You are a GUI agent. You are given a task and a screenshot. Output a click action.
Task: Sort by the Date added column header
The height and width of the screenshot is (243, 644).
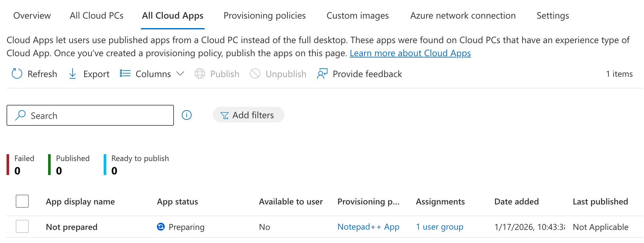[x=516, y=202]
